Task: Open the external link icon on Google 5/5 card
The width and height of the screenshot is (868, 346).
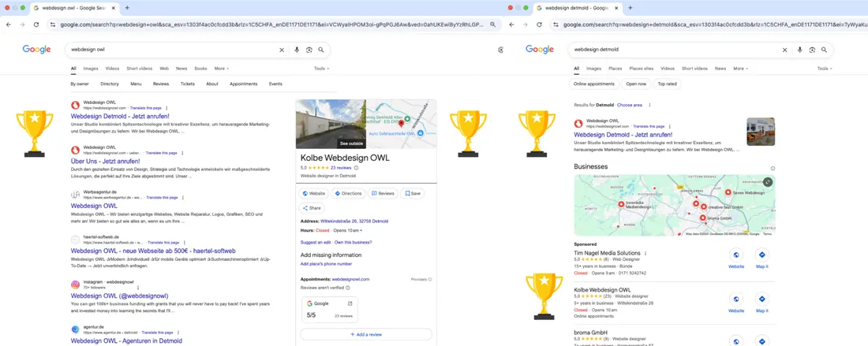Action: tap(350, 303)
